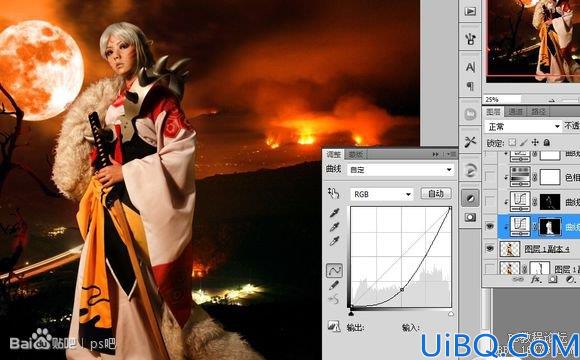Collapse the adjustments panel with double arrow
The image size is (580, 360).
(x=436, y=154)
